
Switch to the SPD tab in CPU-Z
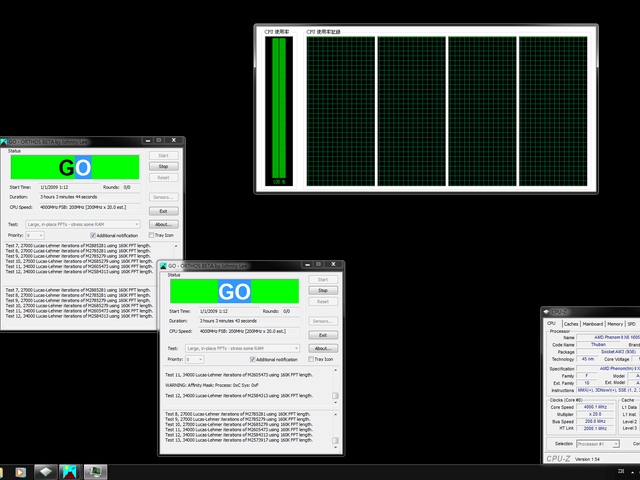point(632,324)
